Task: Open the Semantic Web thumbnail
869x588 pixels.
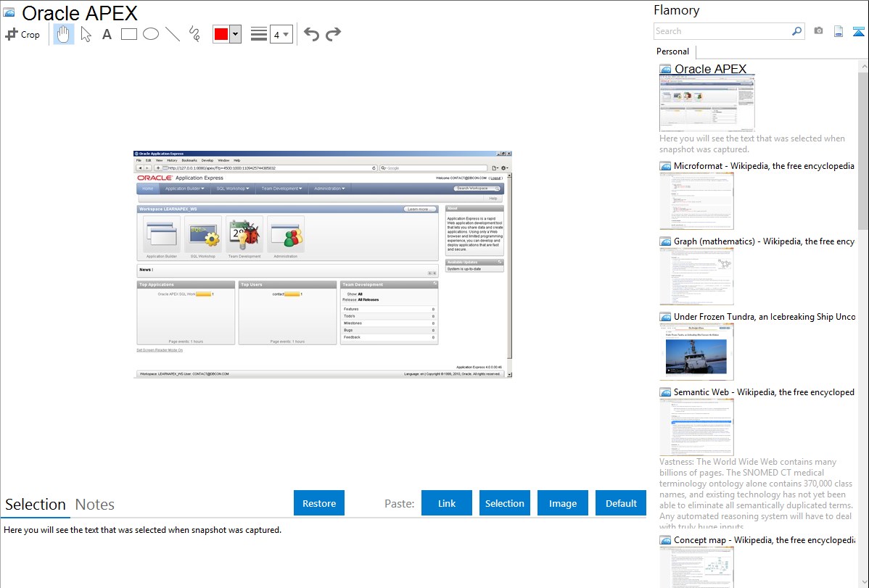Action: pyautogui.click(x=696, y=427)
